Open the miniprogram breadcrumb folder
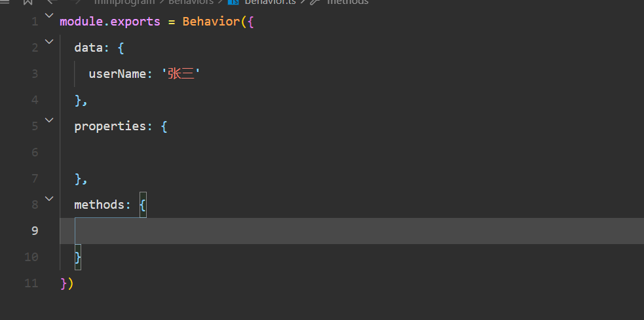This screenshot has height=320, width=644. point(125,2)
